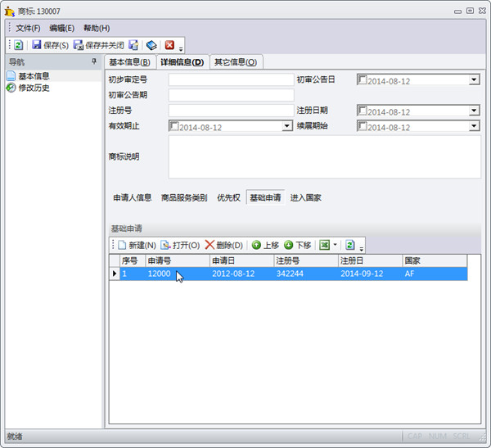
Task: Select the 2014-09-12 date cell
Action: [x=371, y=274]
